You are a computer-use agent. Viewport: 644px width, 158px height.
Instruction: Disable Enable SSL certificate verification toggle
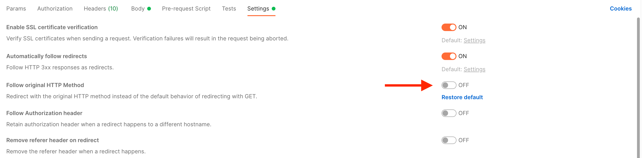[449, 27]
